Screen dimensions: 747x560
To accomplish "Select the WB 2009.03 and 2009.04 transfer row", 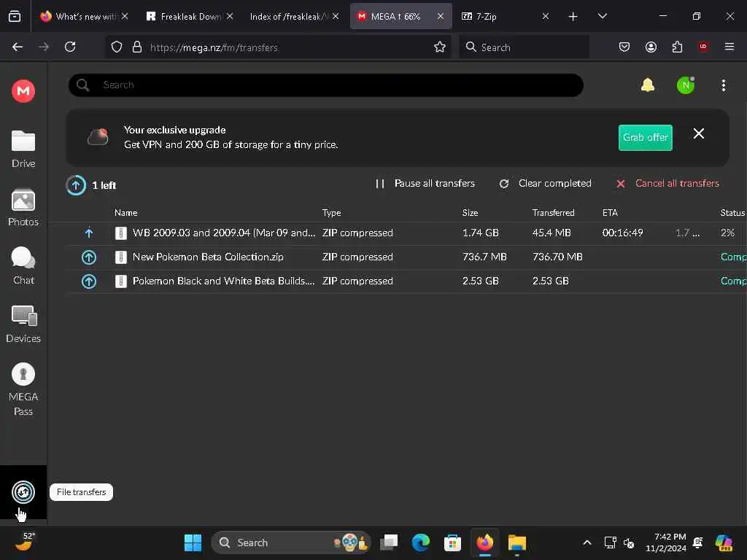I will click(406, 233).
